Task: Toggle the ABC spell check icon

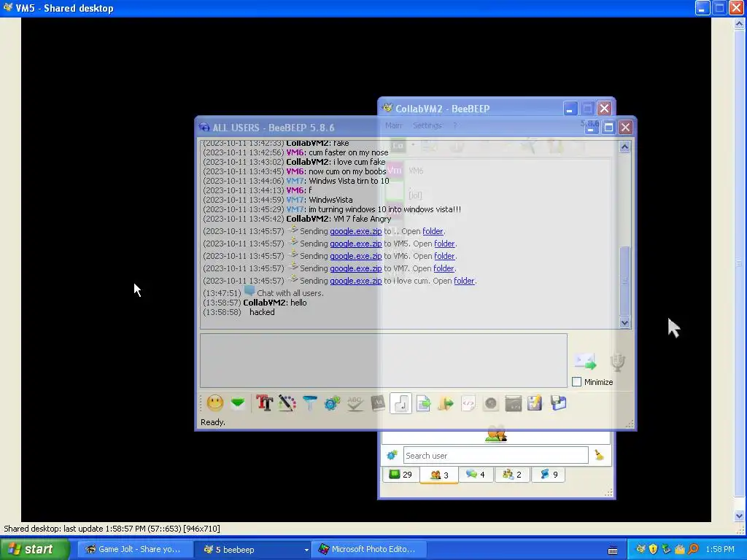Action: click(x=355, y=403)
